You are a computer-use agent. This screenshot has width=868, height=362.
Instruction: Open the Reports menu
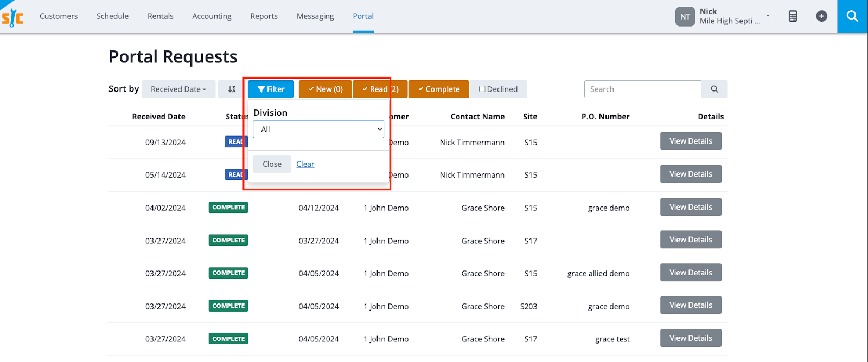click(x=264, y=16)
